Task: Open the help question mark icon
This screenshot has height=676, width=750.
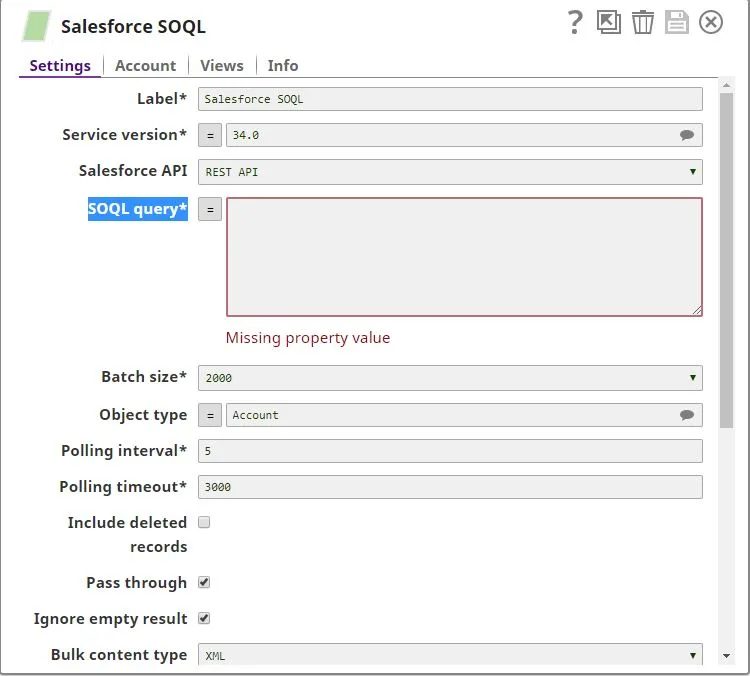Action: [575, 23]
